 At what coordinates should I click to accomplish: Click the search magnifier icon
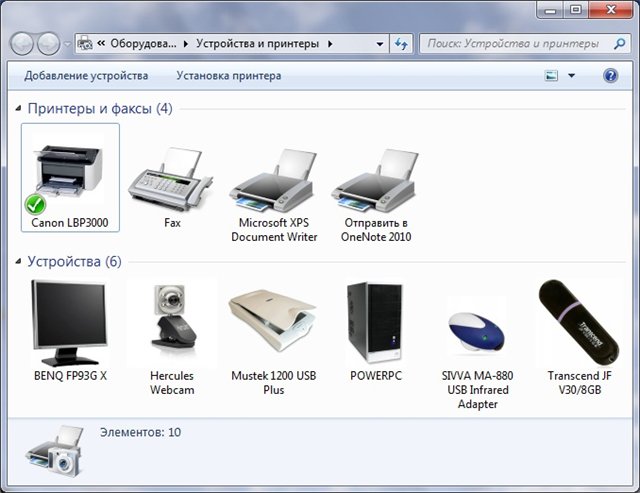[619, 44]
